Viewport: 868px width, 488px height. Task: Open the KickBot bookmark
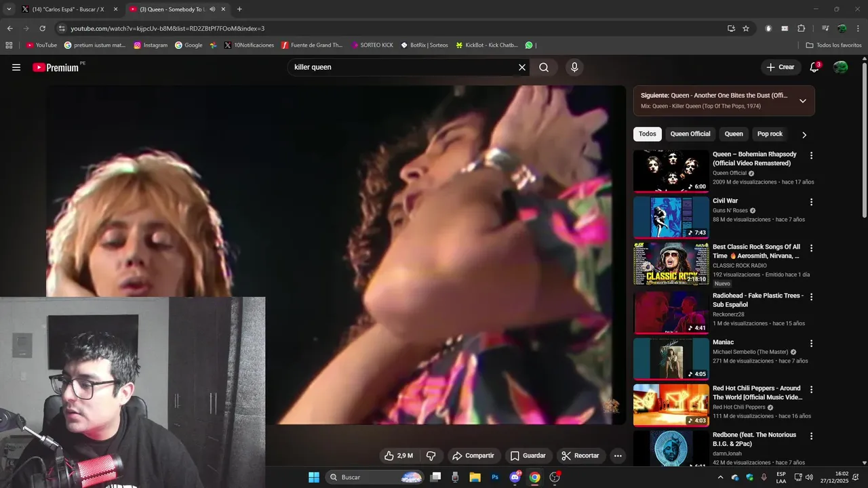click(x=486, y=45)
